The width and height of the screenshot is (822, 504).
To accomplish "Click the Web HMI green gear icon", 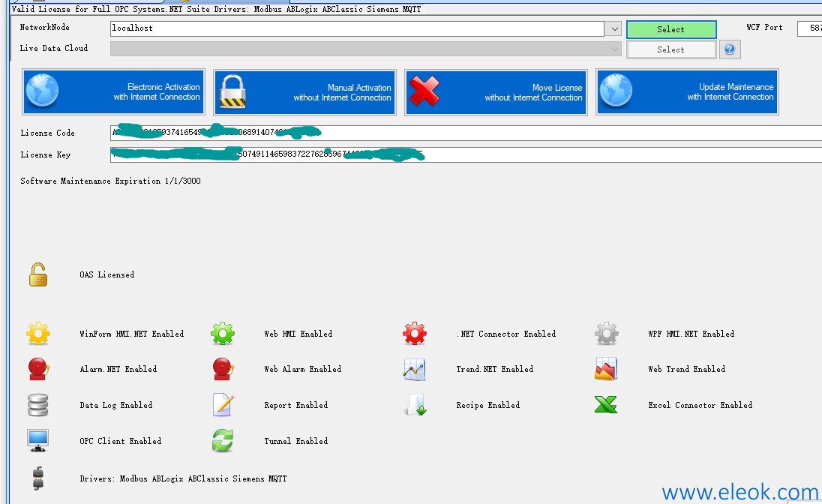I will [223, 334].
